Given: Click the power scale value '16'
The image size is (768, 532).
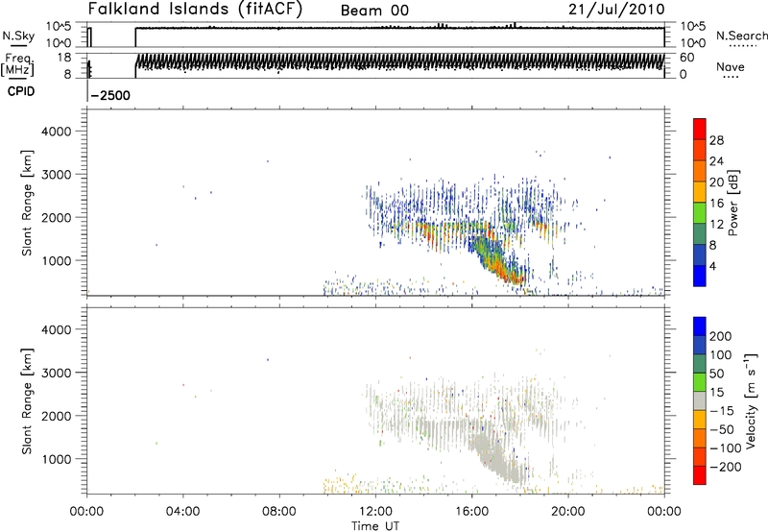Looking at the screenshot, I should point(716,204).
